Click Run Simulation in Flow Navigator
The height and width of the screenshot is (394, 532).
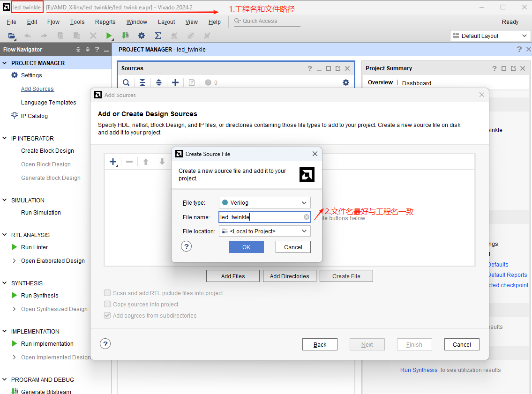click(x=41, y=212)
